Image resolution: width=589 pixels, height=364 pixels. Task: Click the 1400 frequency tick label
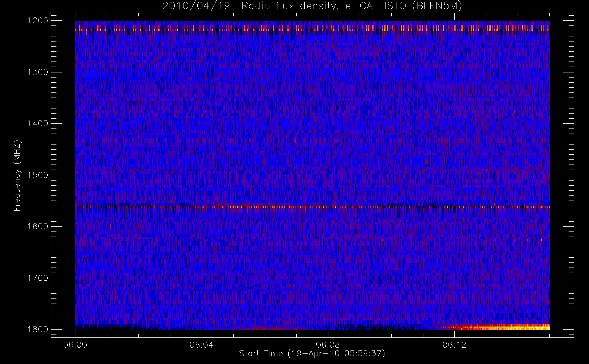[38, 124]
